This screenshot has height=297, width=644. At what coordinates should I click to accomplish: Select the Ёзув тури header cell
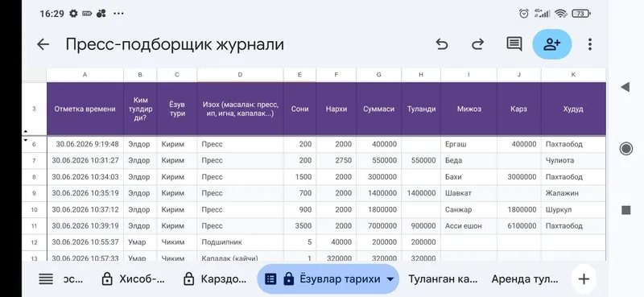[177, 109]
